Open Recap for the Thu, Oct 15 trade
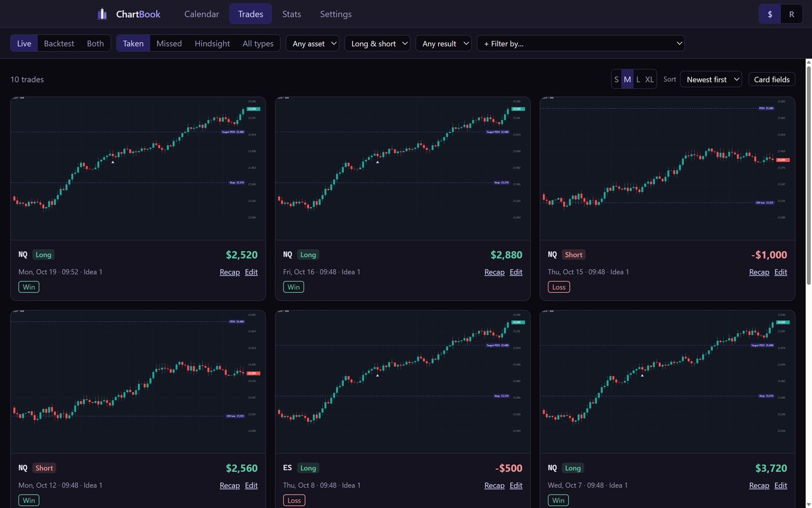Image resolution: width=812 pixels, height=508 pixels. click(x=759, y=272)
